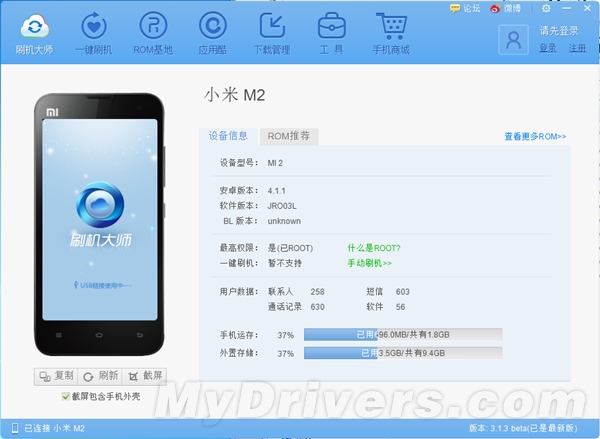Screen dimensions: 600x439
Task: Click the 截屏 screenshot button
Action: (145, 376)
